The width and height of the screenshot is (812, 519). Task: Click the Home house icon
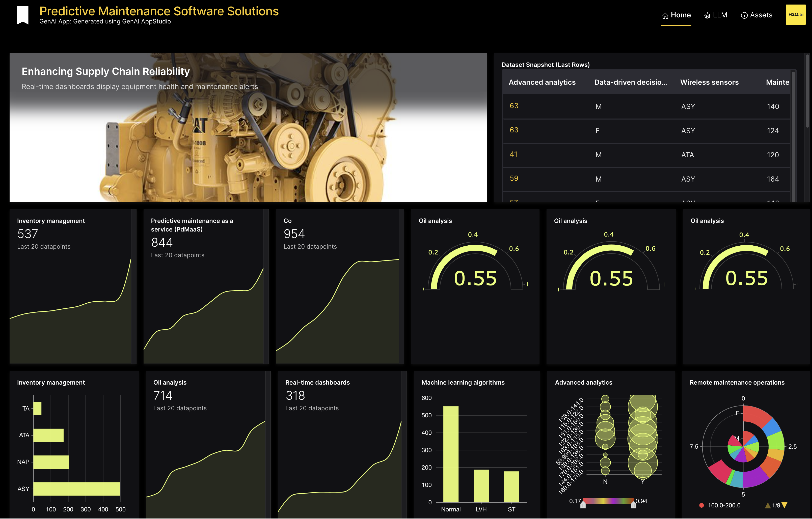(665, 15)
